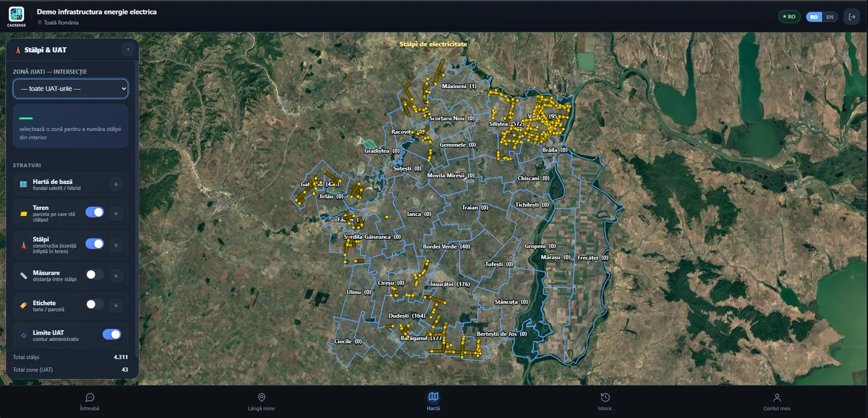The image size is (868, 418).
Task: Open the Lângă mine tab
Action: coord(262,402)
